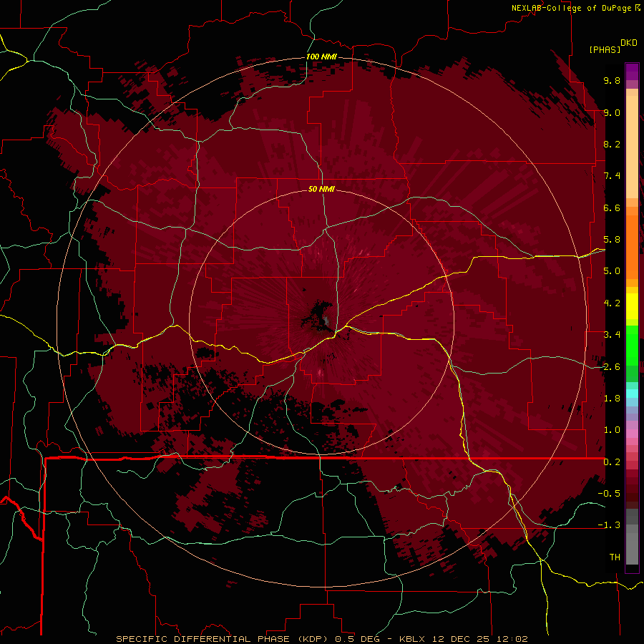Viewport: 644px width, 644px height.
Task: Click the 12:02 timestamp
Action: [x=512, y=639]
